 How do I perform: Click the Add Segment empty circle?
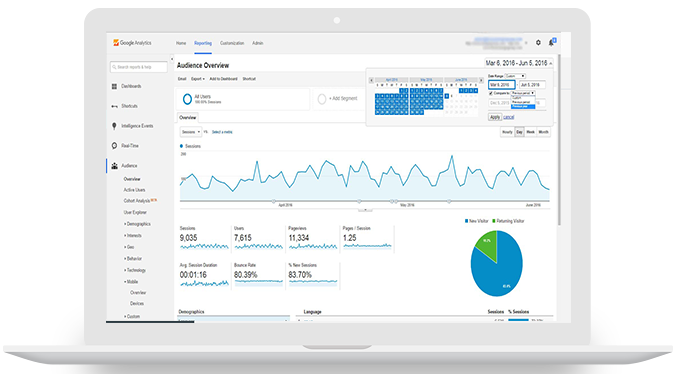point(322,99)
